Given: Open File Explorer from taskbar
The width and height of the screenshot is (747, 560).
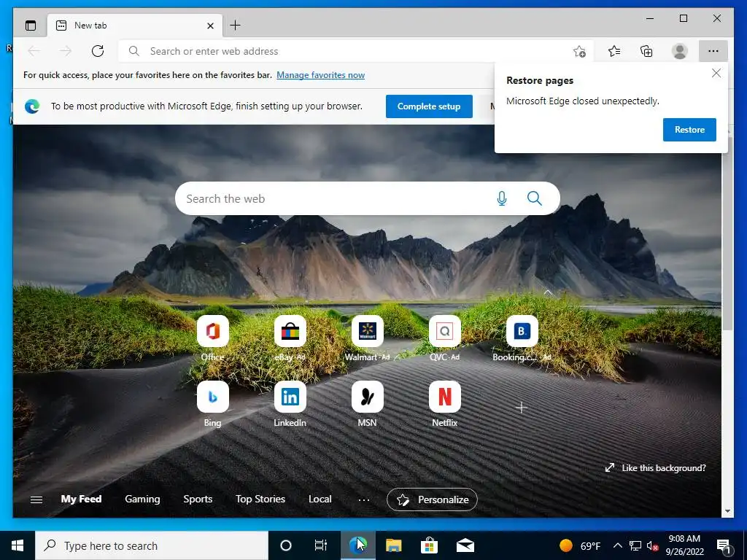Looking at the screenshot, I should pos(393,545).
